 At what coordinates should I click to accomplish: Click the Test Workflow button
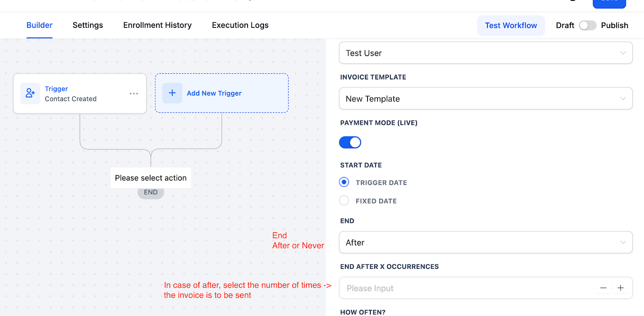coord(511,25)
